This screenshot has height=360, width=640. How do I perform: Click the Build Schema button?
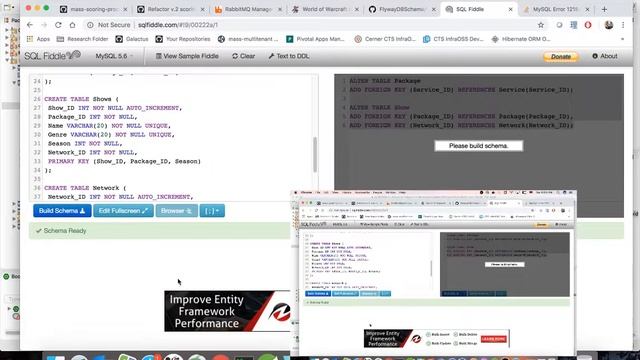click(62, 211)
